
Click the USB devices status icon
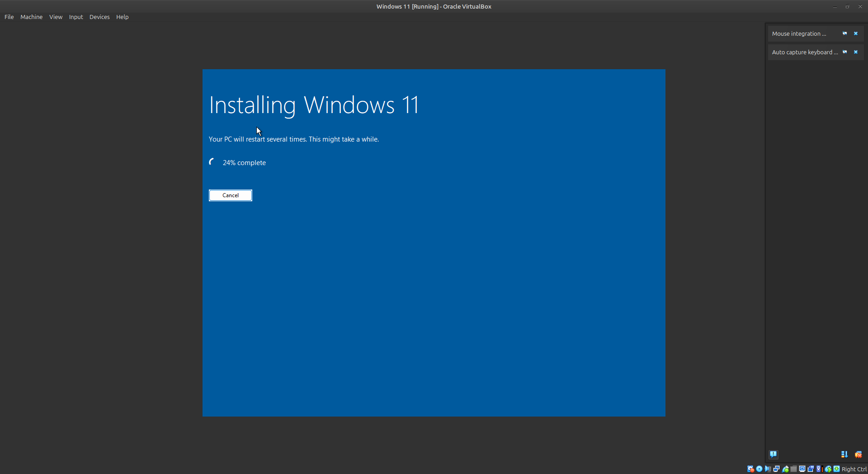[x=785, y=469]
